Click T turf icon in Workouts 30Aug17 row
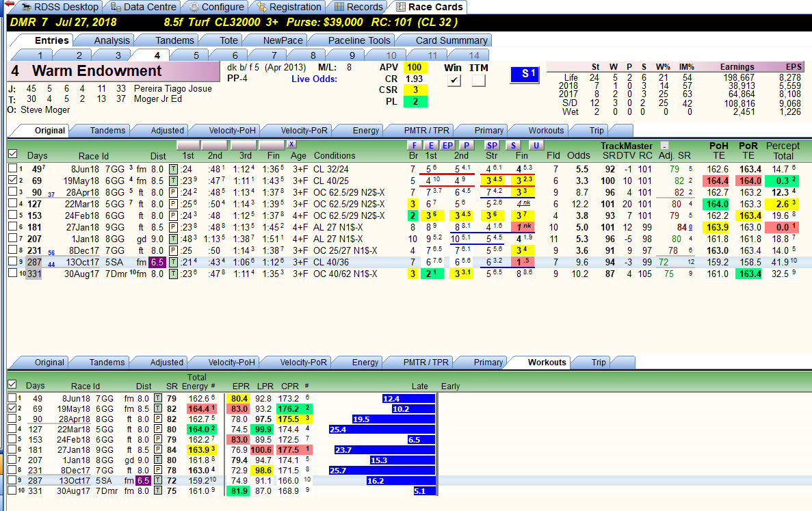Image resolution: width=812 pixels, height=511 pixels. coord(158,490)
